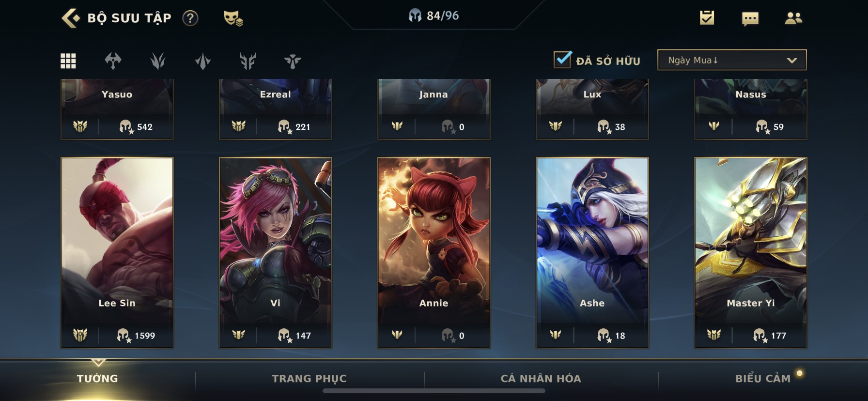The image size is (868, 401).
Task: Uncheck the Đã Sở Hữu checkbox
Action: pyautogui.click(x=562, y=60)
